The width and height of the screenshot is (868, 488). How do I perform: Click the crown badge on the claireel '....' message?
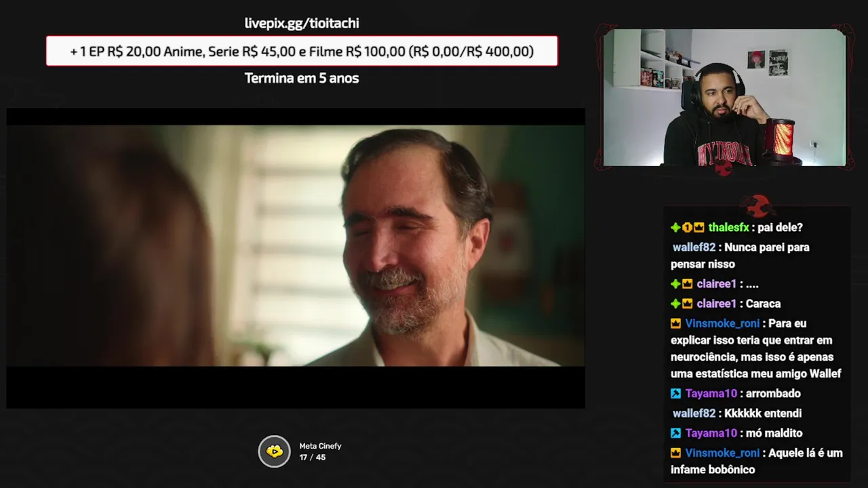687,284
